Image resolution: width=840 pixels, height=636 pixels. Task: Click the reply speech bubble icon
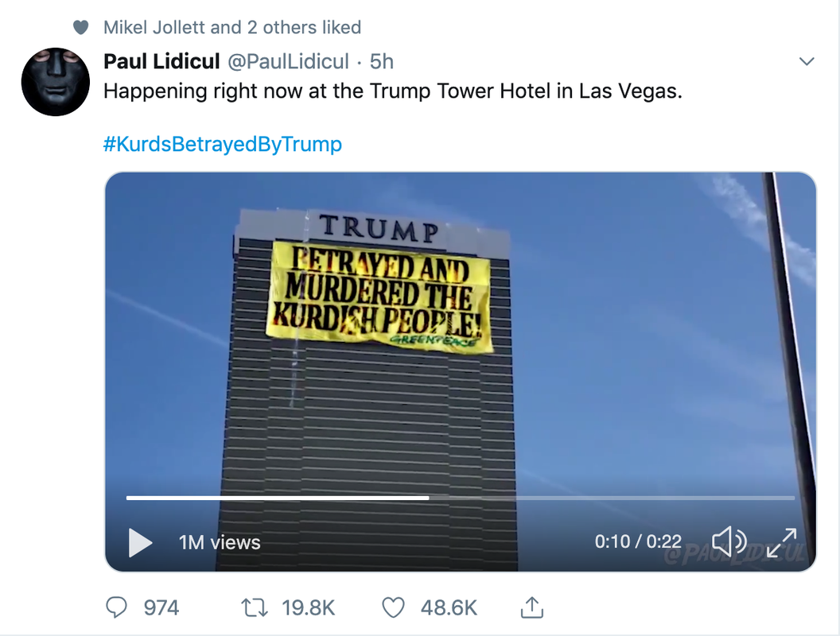point(116,607)
